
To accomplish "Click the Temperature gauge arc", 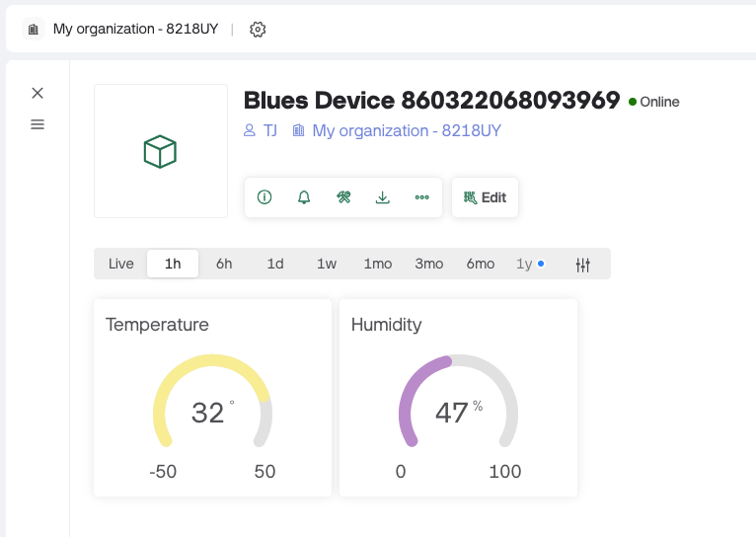I will [211, 363].
